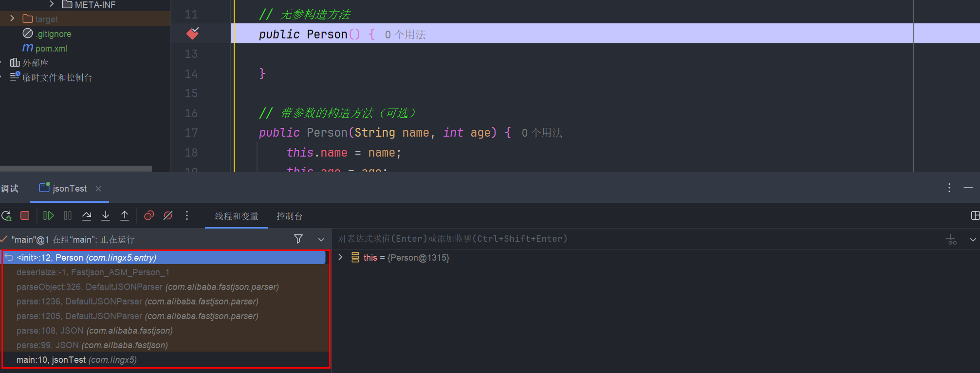This screenshot has height=373, width=980.
Task: Click the Maven pom.xml file icon
Action: (28, 48)
